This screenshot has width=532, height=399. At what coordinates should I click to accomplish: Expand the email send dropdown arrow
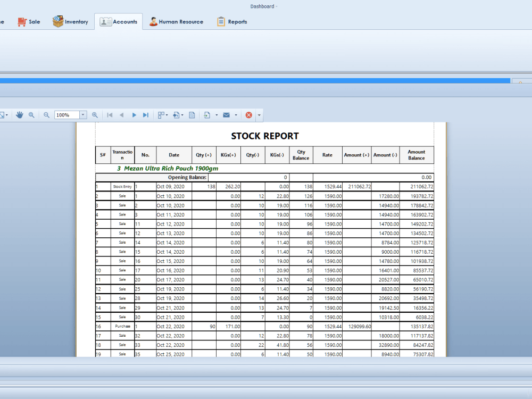pyautogui.click(x=236, y=115)
